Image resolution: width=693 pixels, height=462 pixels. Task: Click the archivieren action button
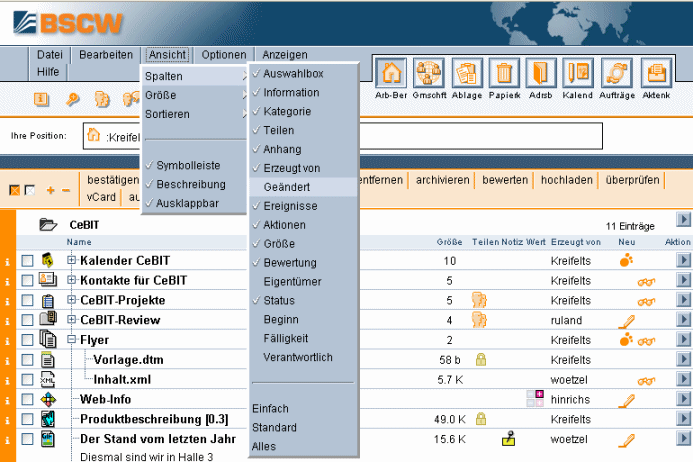pyautogui.click(x=441, y=180)
